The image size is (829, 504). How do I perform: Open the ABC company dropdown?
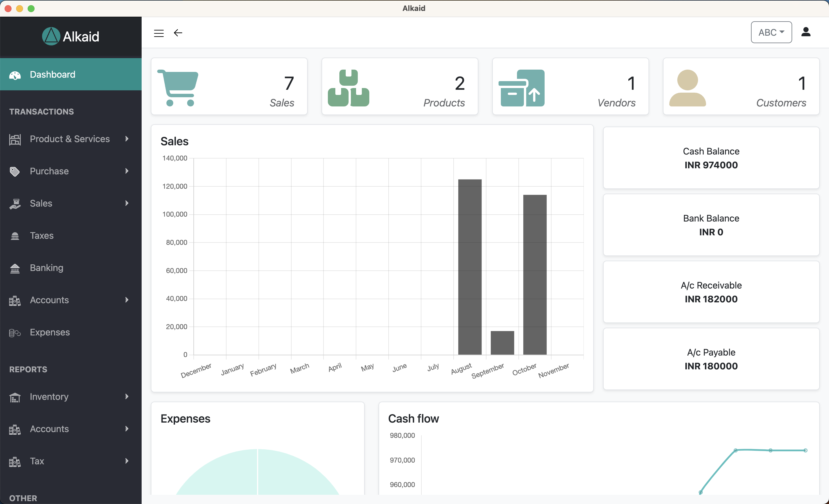coord(771,32)
